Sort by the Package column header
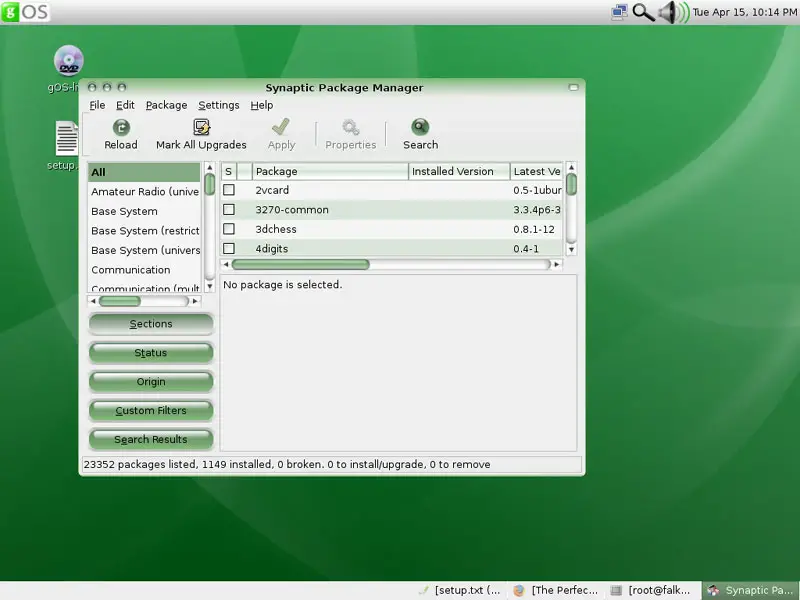The width and height of the screenshot is (800, 600). (x=330, y=171)
